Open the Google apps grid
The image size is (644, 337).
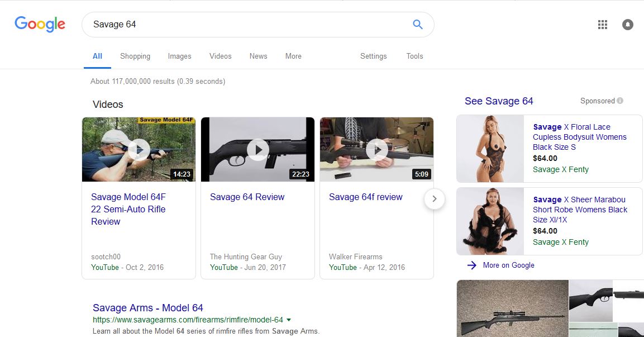[x=603, y=25]
